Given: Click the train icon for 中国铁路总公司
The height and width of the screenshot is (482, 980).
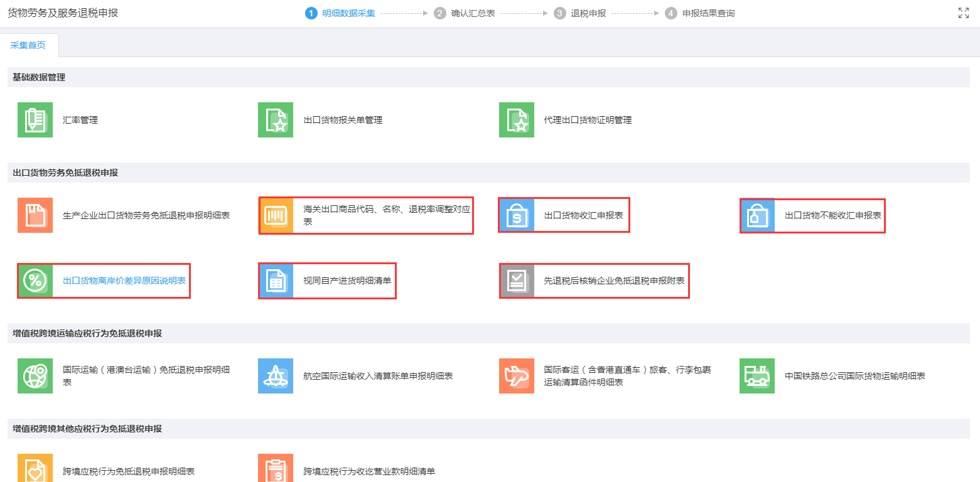Looking at the screenshot, I should [757, 376].
